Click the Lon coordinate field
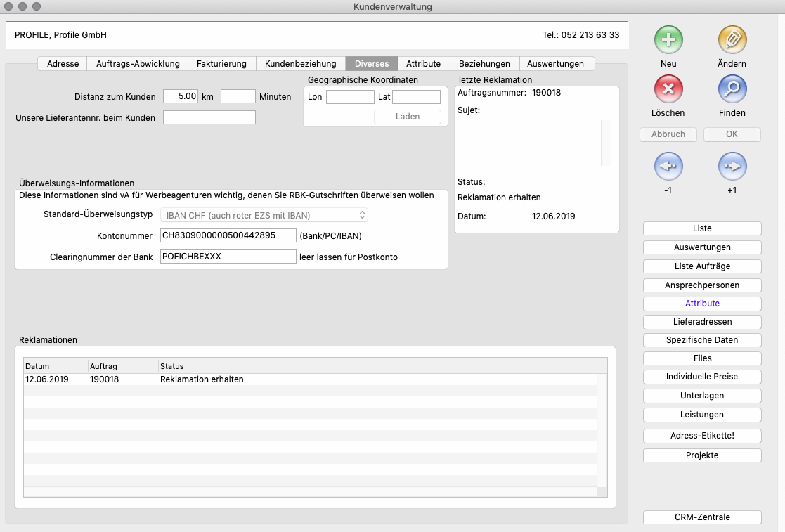The width and height of the screenshot is (785, 532). (350, 97)
